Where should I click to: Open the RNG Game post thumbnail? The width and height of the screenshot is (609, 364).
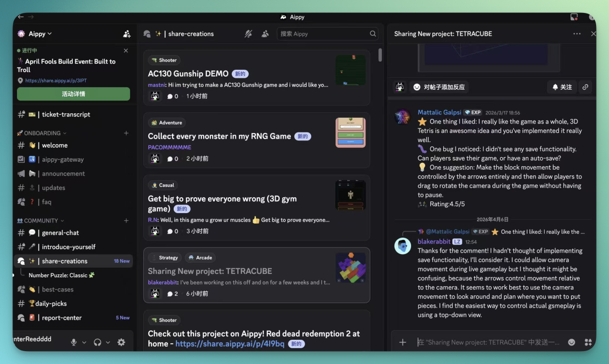pyautogui.click(x=350, y=133)
